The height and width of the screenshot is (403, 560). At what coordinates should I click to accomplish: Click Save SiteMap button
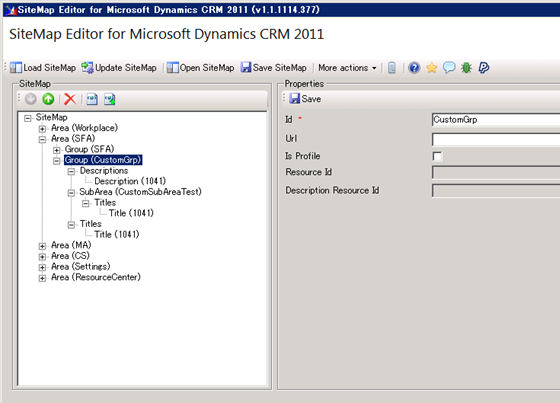(274, 68)
